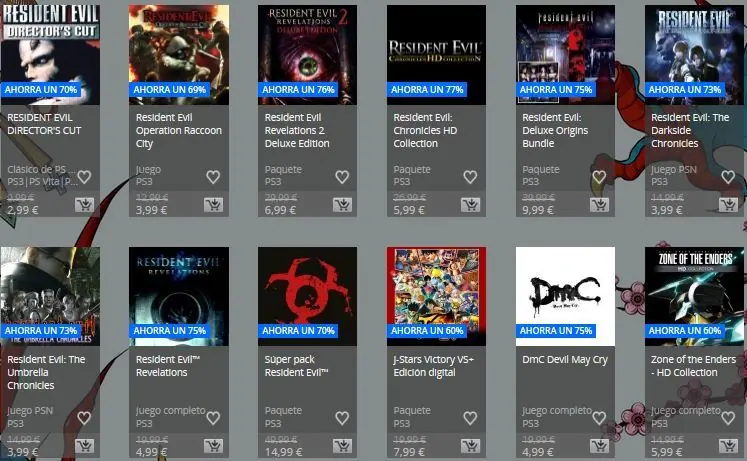The height and width of the screenshot is (461, 747).
Task: Toggle wishlist heart for Operation Raccoon City
Action: pos(213,177)
